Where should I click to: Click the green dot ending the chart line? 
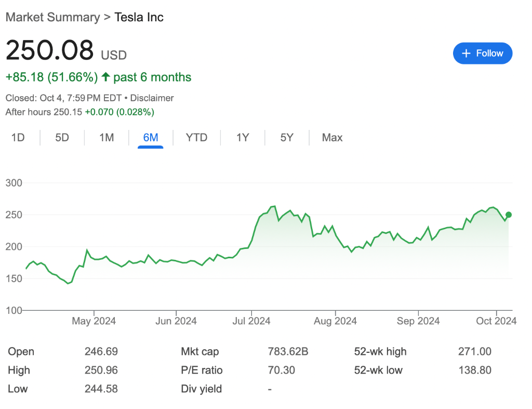point(509,215)
